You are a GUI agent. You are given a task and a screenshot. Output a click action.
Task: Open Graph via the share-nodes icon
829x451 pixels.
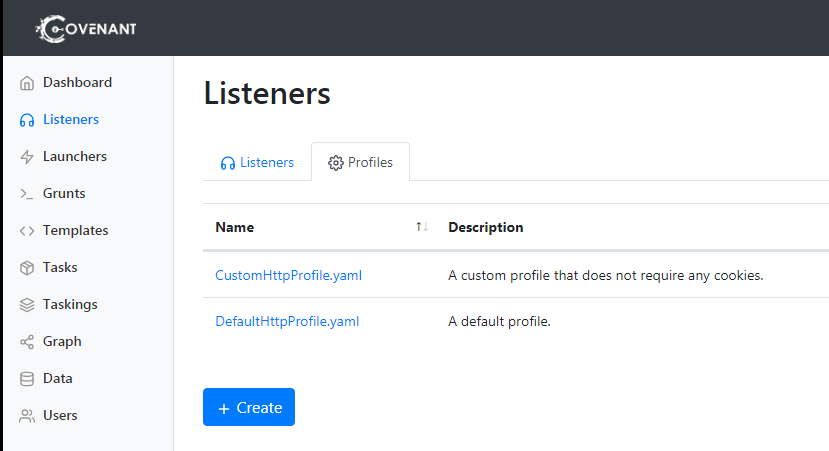(27, 342)
